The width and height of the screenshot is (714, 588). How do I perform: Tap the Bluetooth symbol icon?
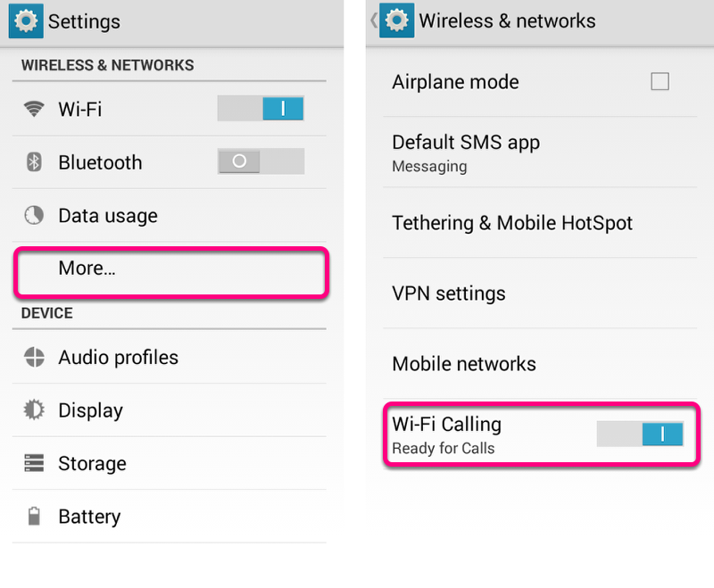click(34, 162)
